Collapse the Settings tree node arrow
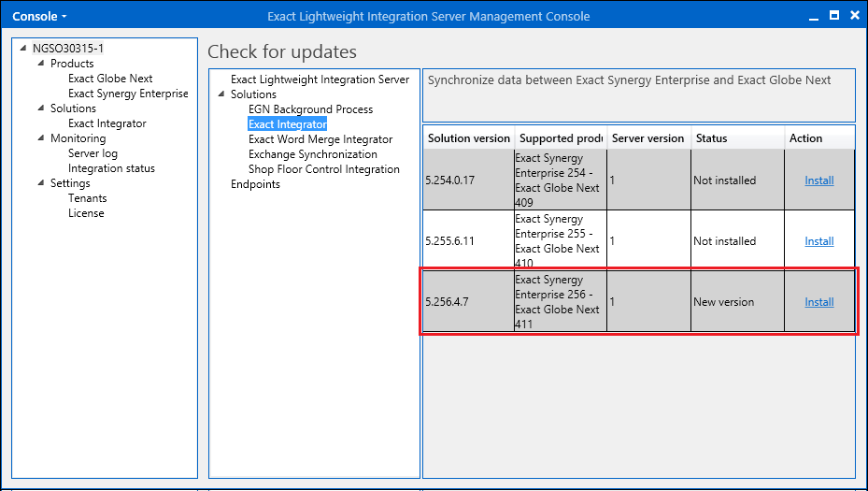868x491 pixels. [40, 183]
